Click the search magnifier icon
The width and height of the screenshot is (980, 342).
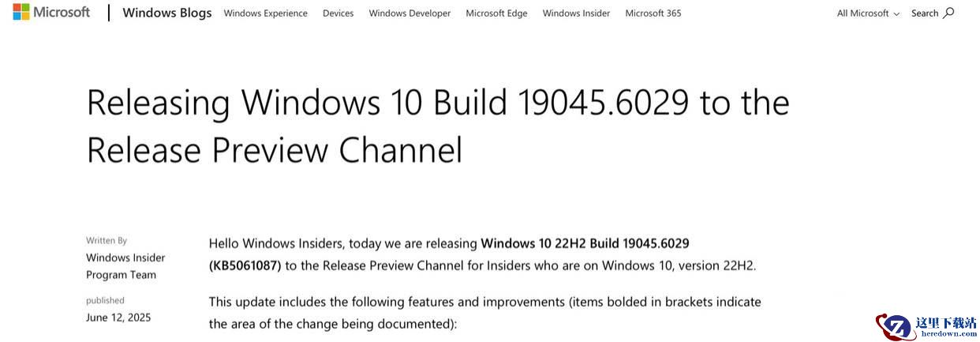(948, 13)
